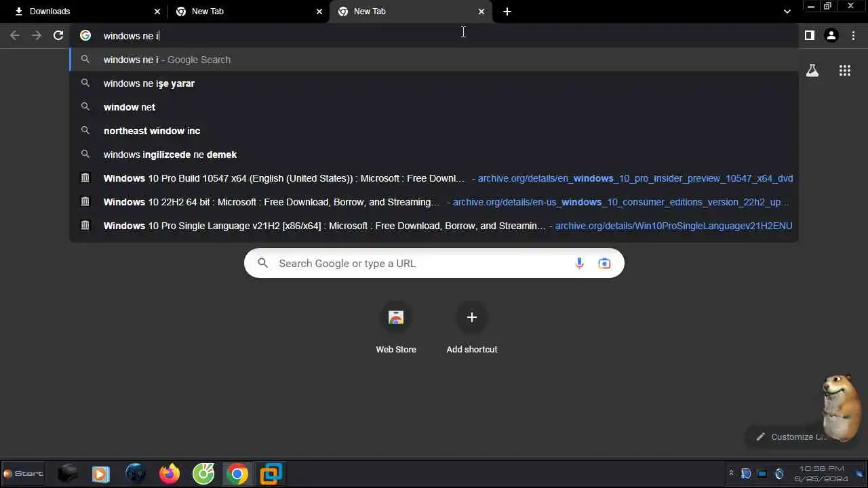Switch to the middle New Tab
This screenshot has height=488, width=868.
(x=248, y=12)
